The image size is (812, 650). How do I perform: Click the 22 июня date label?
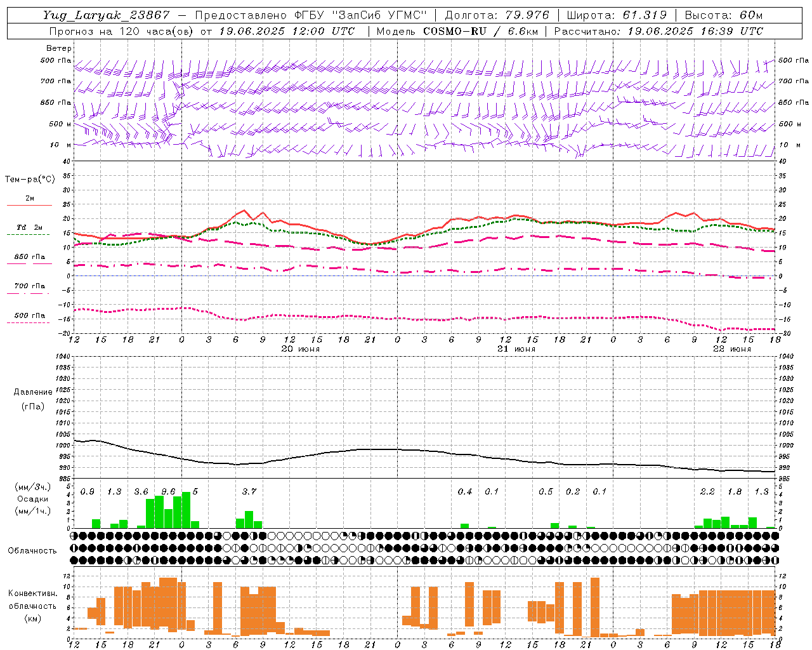click(x=731, y=349)
